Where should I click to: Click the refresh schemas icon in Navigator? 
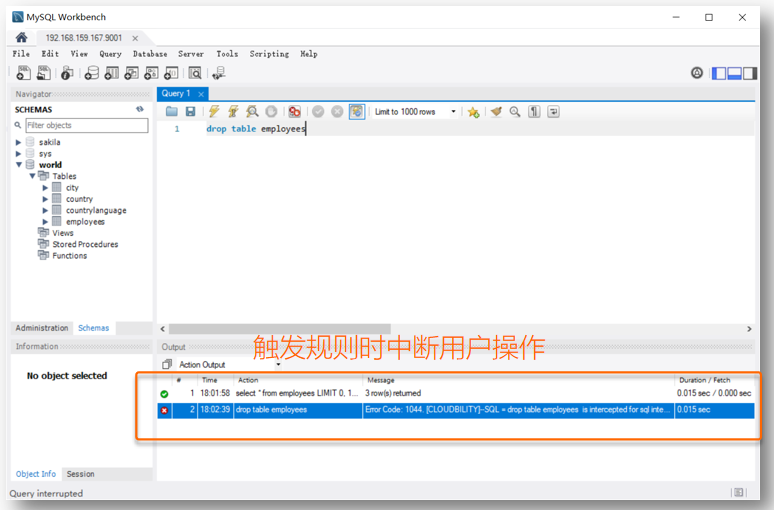point(140,109)
